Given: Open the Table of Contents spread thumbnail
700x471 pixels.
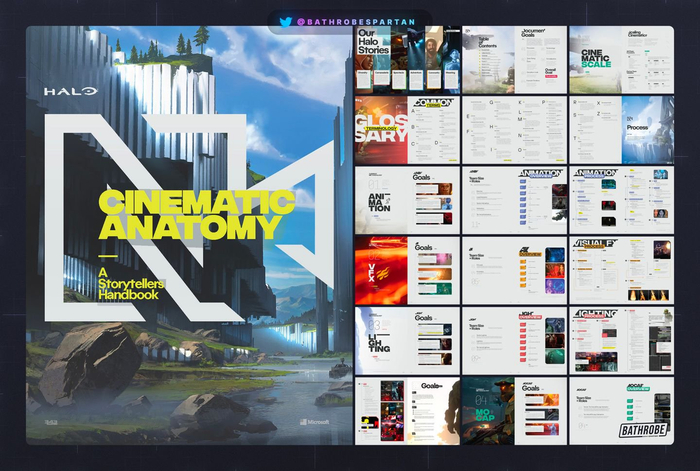Looking at the screenshot, I should pyautogui.click(x=514, y=59).
